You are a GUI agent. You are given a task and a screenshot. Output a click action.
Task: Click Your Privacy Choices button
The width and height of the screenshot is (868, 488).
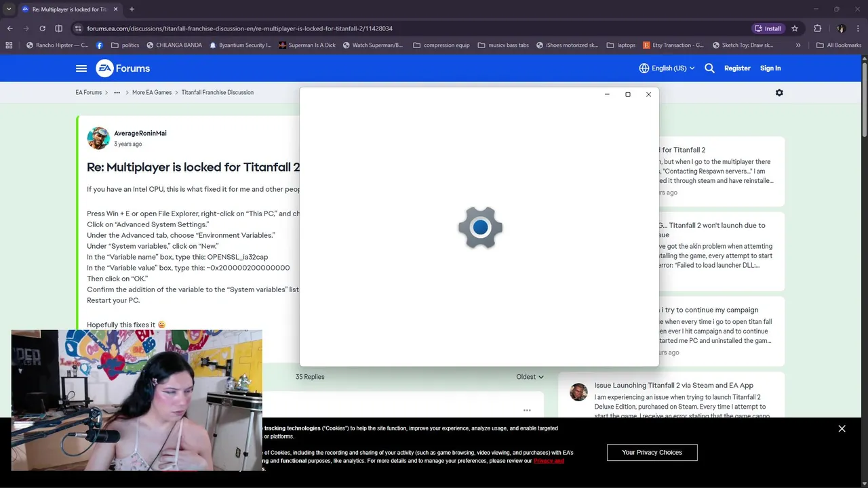point(652,452)
